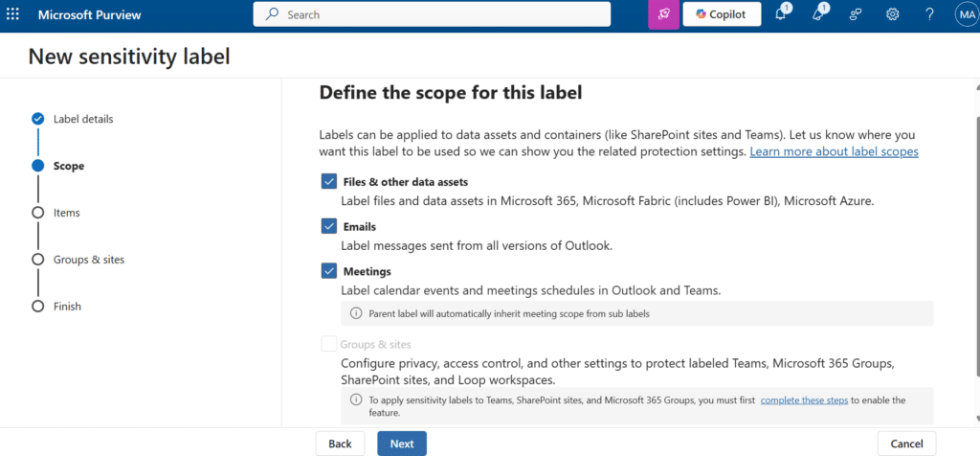Viewport: 980px width, 456px height.
Task: Open the notifications bell icon
Action: [781, 14]
